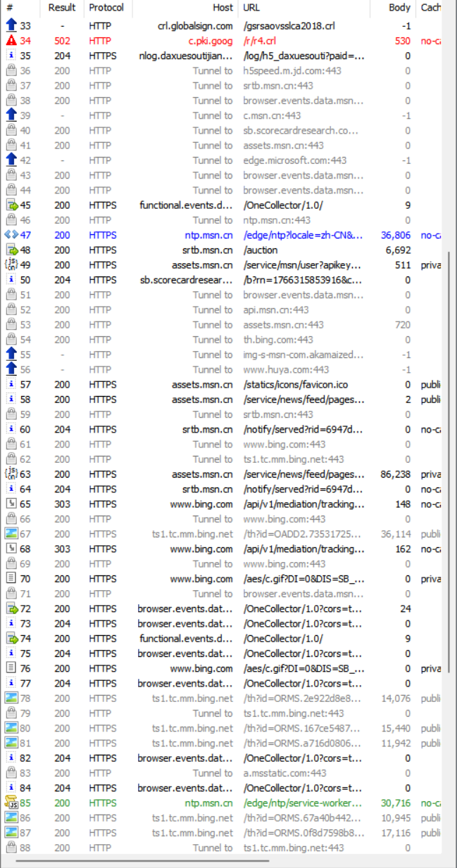Click the redirect icon of session 65
This screenshot has width=457, height=868.
click(x=11, y=504)
